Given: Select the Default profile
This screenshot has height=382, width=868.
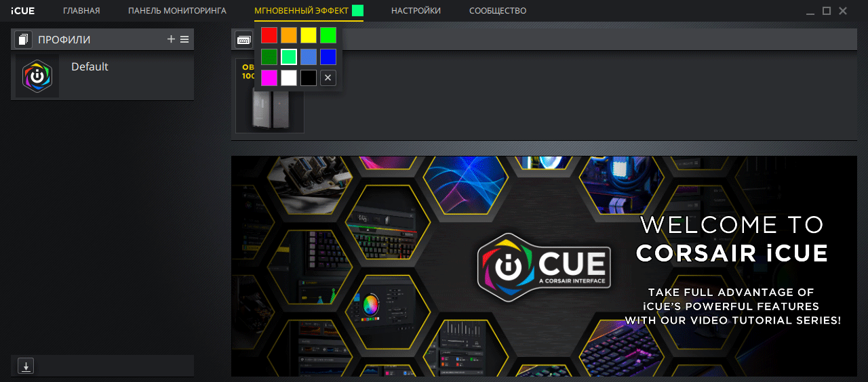Looking at the screenshot, I should [102, 77].
